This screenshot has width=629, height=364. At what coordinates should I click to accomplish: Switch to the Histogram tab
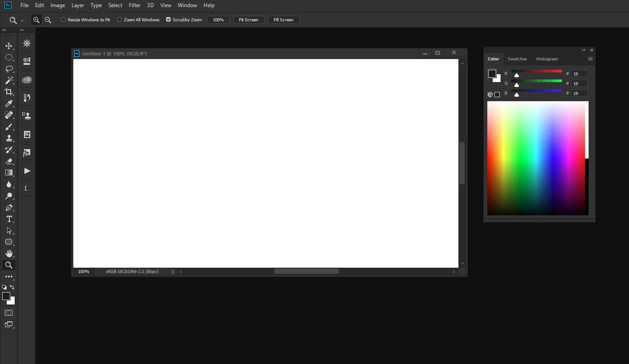click(x=547, y=59)
